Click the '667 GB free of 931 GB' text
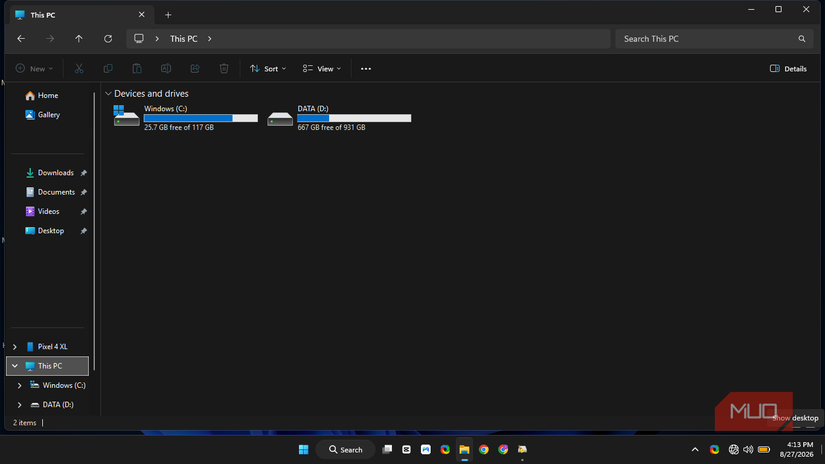This screenshot has height=464, width=825. (331, 127)
